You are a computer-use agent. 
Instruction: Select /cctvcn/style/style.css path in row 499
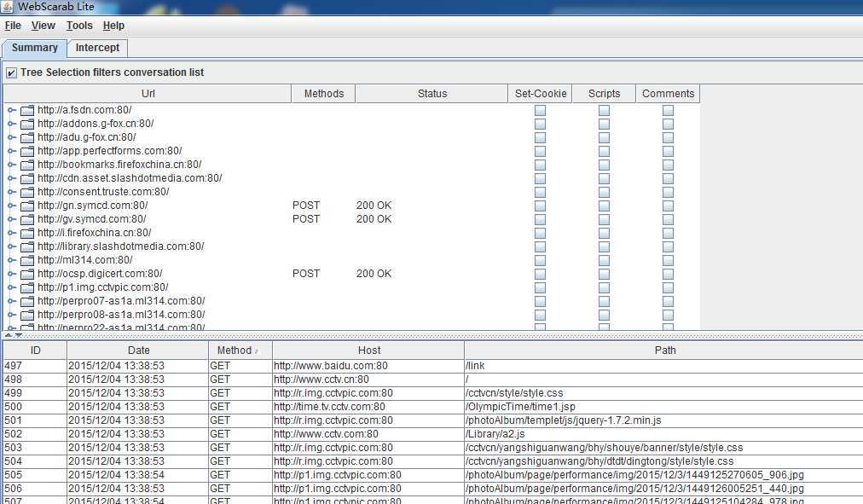point(514,393)
